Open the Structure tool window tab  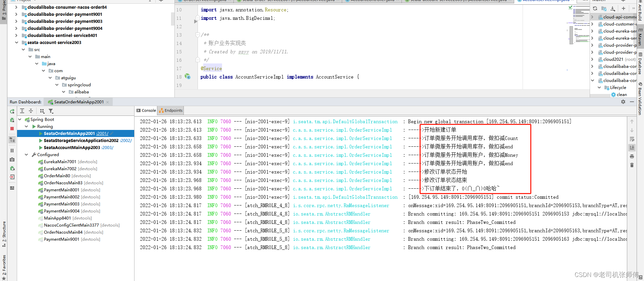[x=4, y=234]
